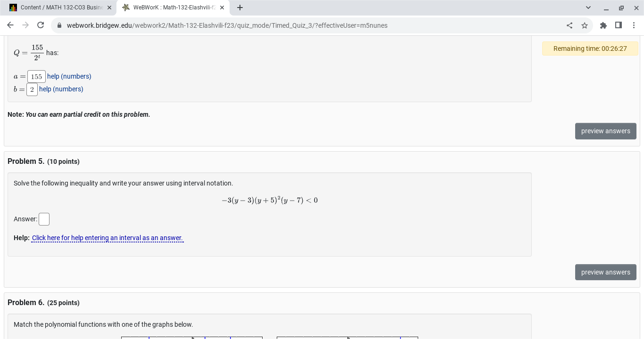Open the interval entry help link
This screenshot has height=339, width=644.
tap(107, 238)
